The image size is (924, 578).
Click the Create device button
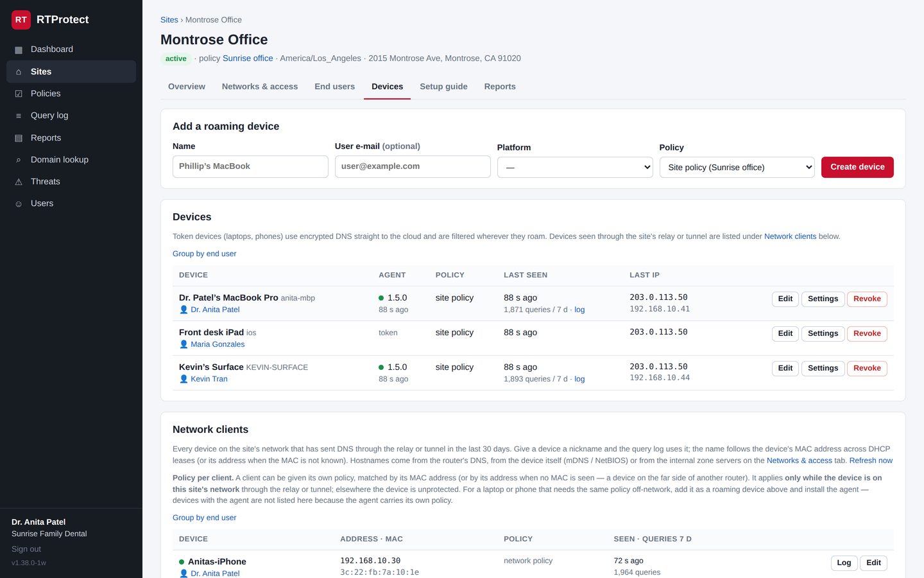tap(857, 167)
